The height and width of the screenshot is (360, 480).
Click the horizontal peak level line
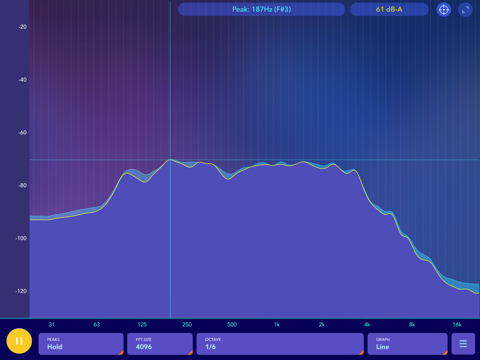tap(255, 160)
